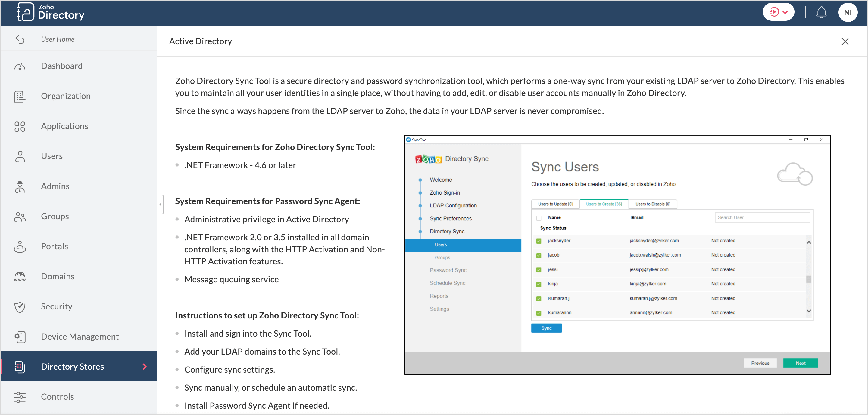
Task: Open Users in the sidebar
Action: pos(52,156)
